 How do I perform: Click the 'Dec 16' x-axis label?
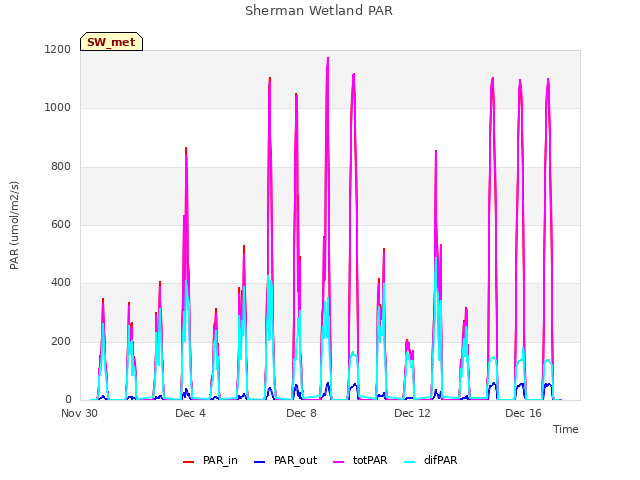click(523, 413)
